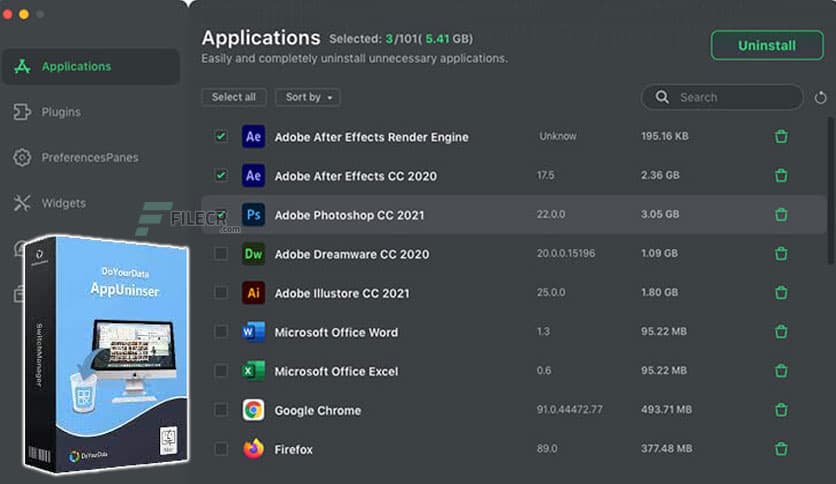Click trash icon for Google Chrome
The width and height of the screenshot is (836, 484).
click(x=781, y=410)
